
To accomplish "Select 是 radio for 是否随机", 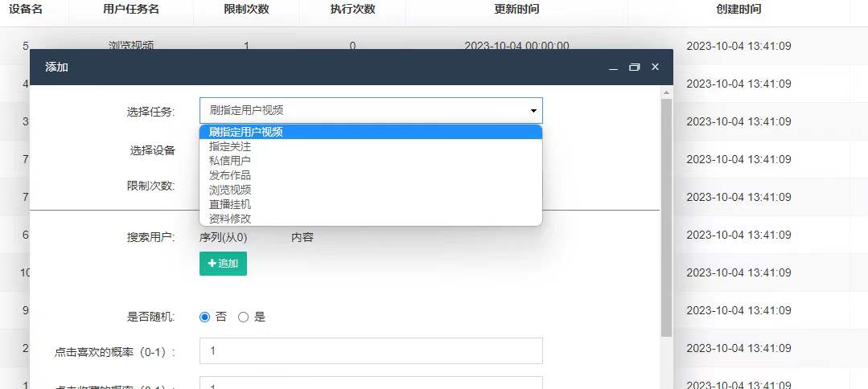I will [243, 317].
